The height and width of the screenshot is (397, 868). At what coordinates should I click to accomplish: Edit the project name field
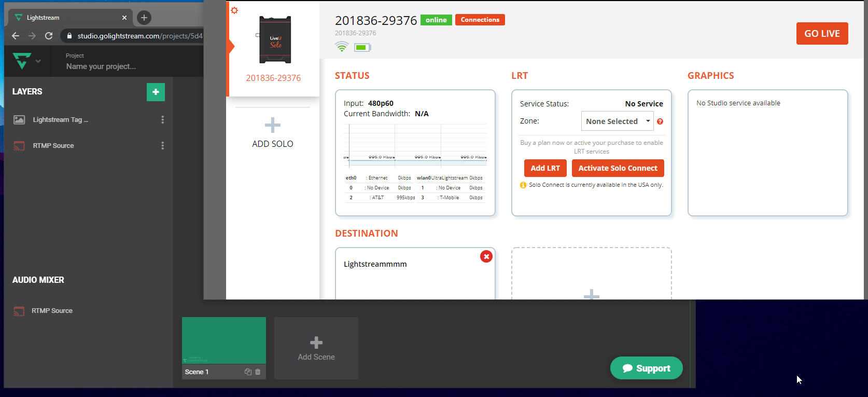[x=101, y=66]
